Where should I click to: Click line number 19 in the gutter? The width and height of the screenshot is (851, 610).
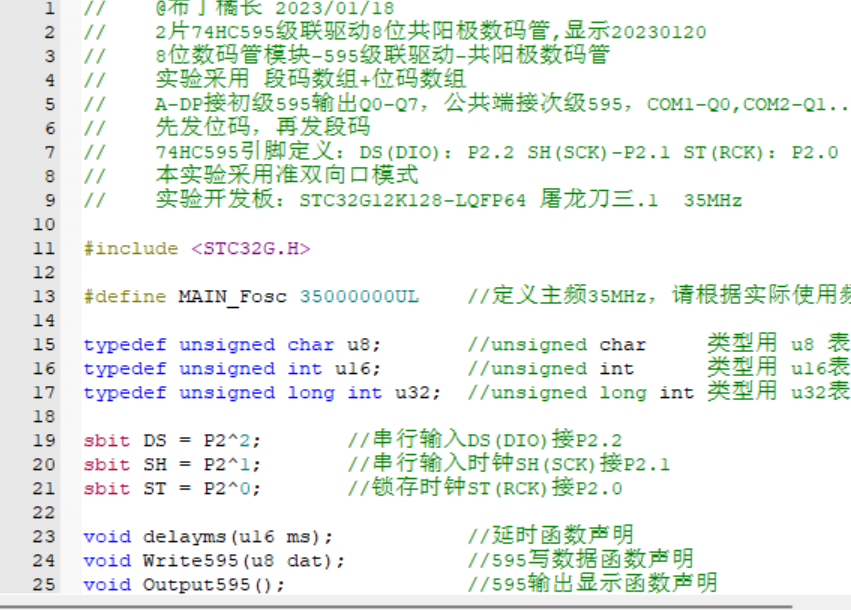coord(44,440)
